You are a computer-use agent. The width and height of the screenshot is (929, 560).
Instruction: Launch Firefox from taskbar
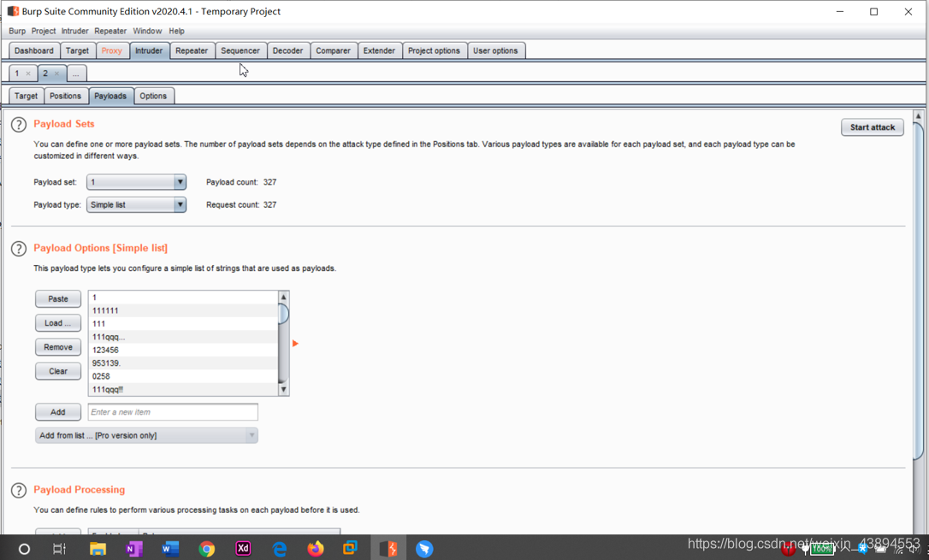pyautogui.click(x=316, y=549)
